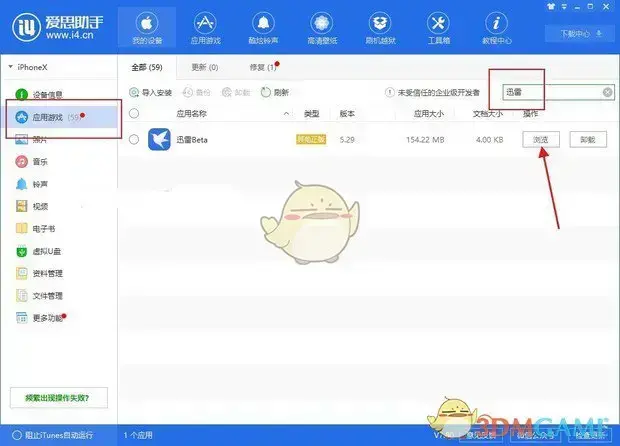Switch to the 修复 (1) tab
The height and width of the screenshot is (446, 620).
pos(263,67)
